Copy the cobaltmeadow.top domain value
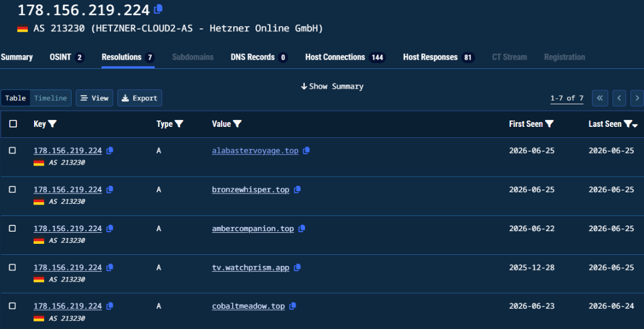This screenshot has width=644, height=329. 293,306
